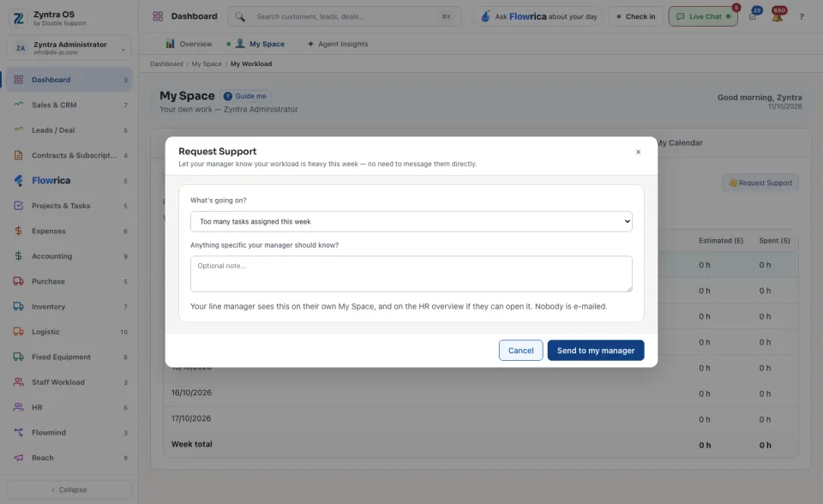Open the Accounting dollar icon
Image resolution: width=823 pixels, height=504 pixels.
(x=18, y=256)
